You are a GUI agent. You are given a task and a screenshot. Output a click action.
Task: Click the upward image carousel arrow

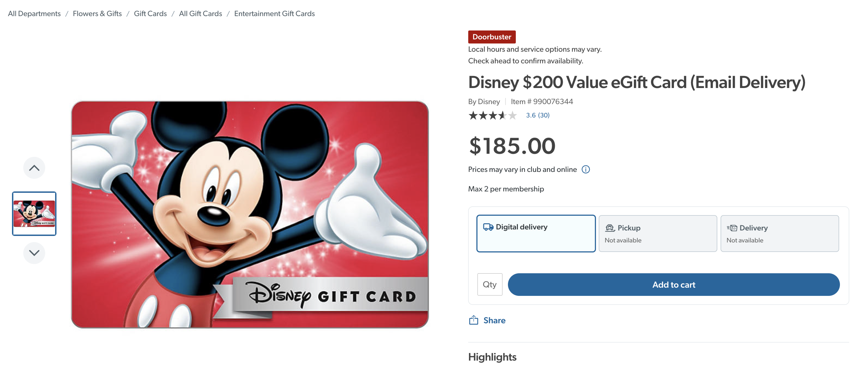(34, 167)
